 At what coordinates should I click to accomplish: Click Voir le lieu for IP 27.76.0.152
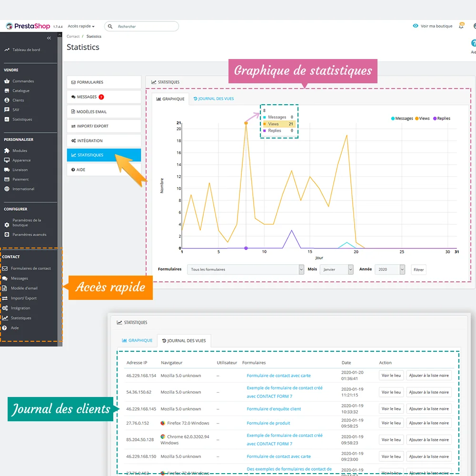(391, 423)
